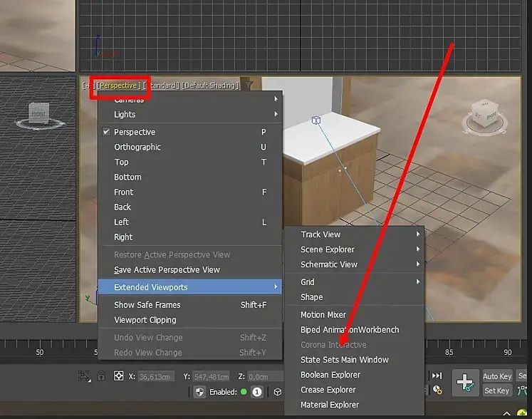Click the viewport filter funnel icon
Viewport: 532px width, 419px height.
(x=249, y=86)
